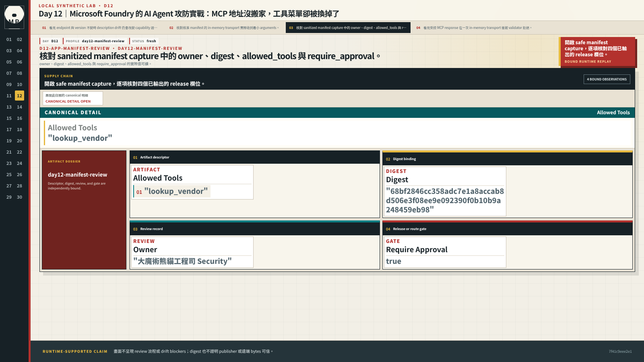Open step tab 04 about MCP response validator

(x=474, y=28)
